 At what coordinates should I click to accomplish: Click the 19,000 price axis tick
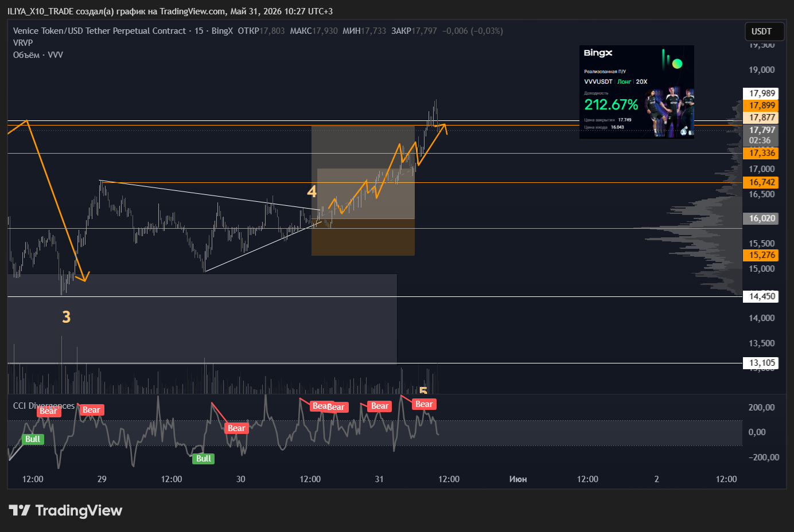[761, 70]
